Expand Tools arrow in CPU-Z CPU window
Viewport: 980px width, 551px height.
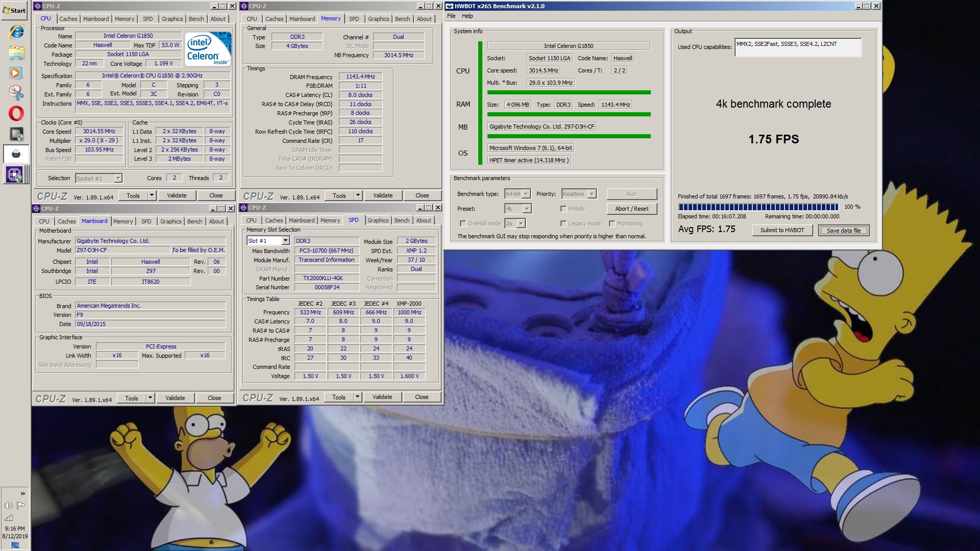pos(152,195)
